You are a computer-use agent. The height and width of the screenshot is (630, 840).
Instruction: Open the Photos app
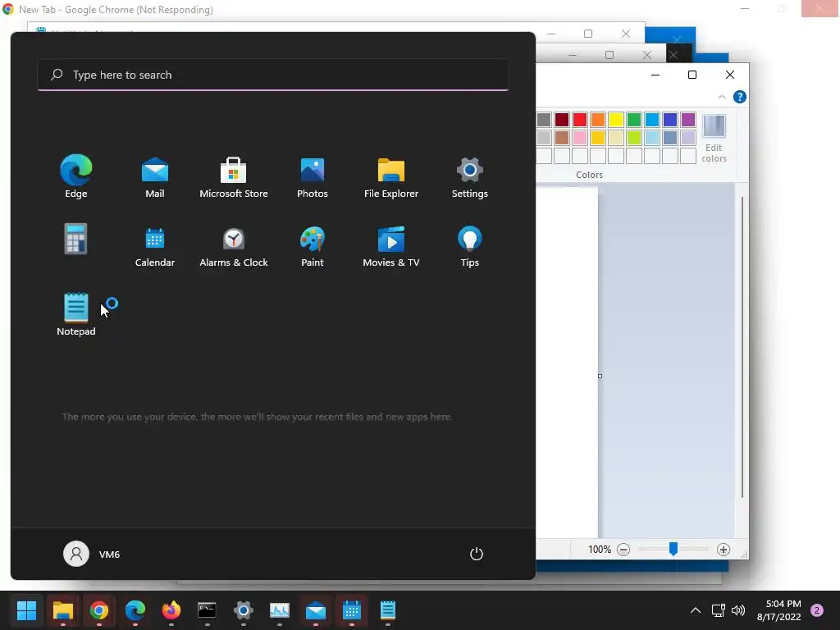point(313,177)
